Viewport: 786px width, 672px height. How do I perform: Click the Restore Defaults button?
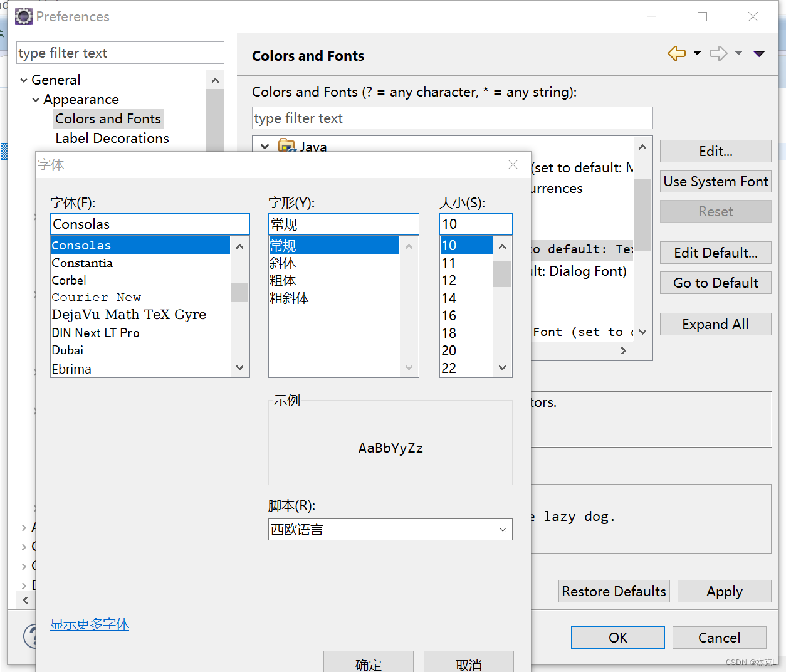click(x=614, y=591)
